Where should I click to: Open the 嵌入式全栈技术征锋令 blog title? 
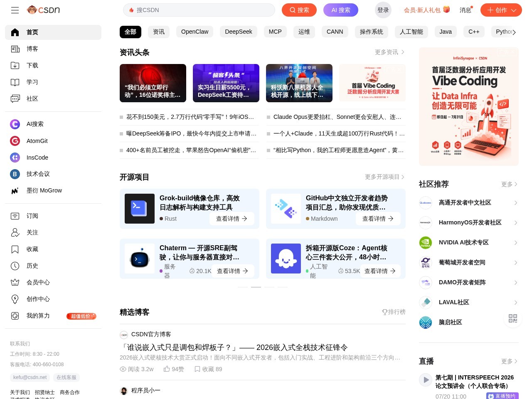pyautogui.click(x=234, y=347)
